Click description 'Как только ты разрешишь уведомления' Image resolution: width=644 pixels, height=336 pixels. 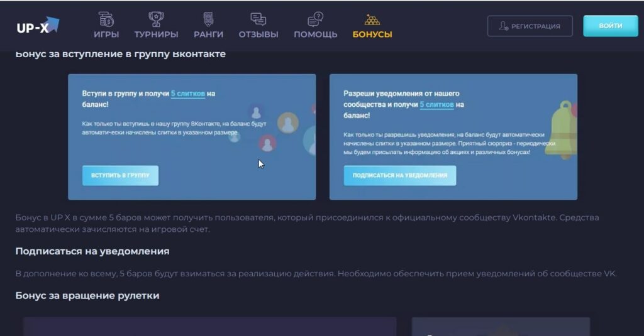pyautogui.click(x=449, y=143)
